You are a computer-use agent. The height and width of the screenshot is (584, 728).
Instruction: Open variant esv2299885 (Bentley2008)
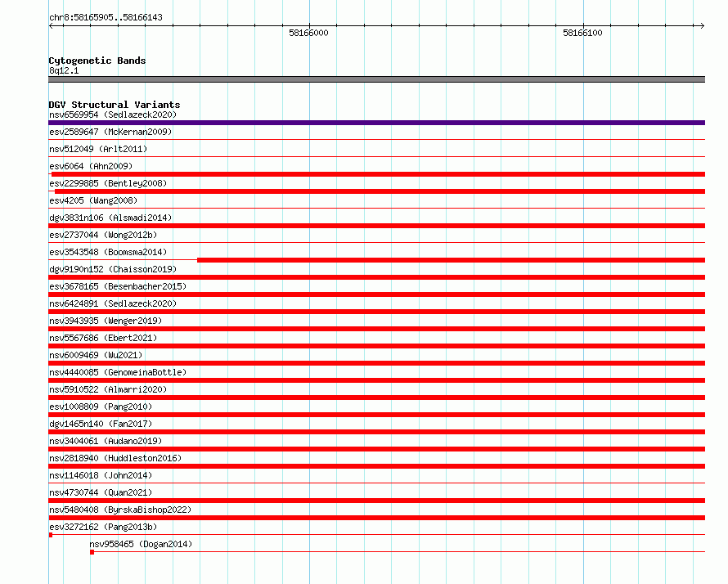click(108, 183)
